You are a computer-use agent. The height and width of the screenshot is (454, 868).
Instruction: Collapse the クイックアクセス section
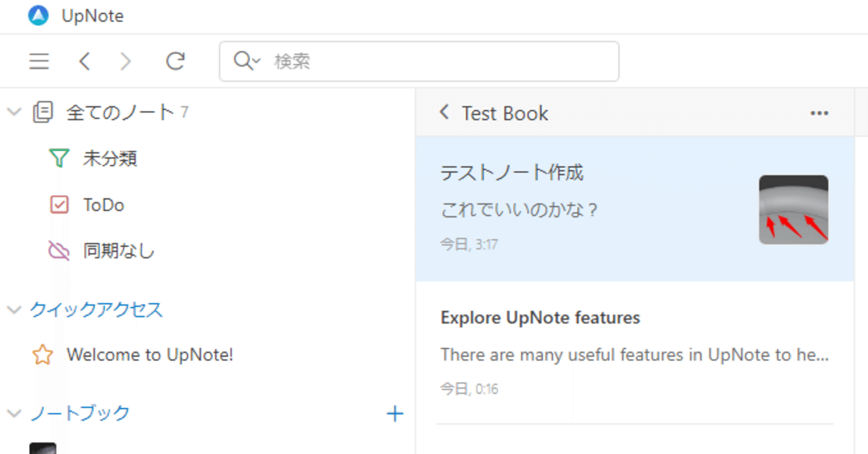14,310
